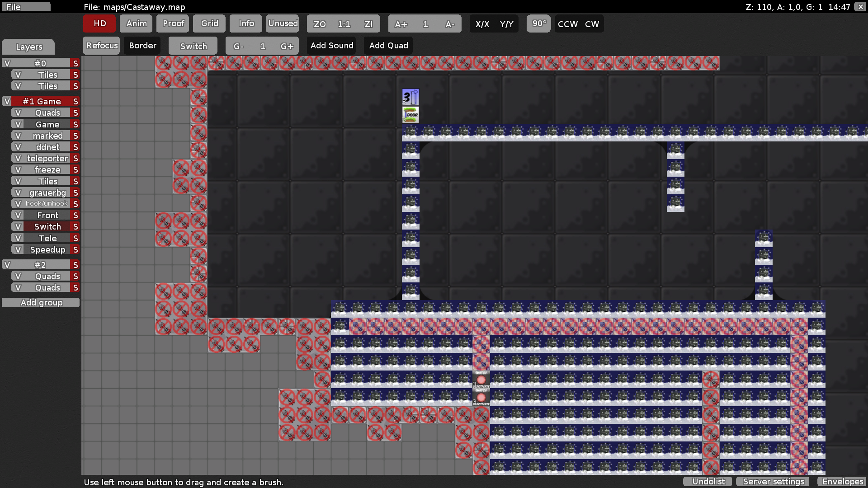The height and width of the screenshot is (488, 868).
Task: Select the Switch layer in list
Action: (x=47, y=226)
